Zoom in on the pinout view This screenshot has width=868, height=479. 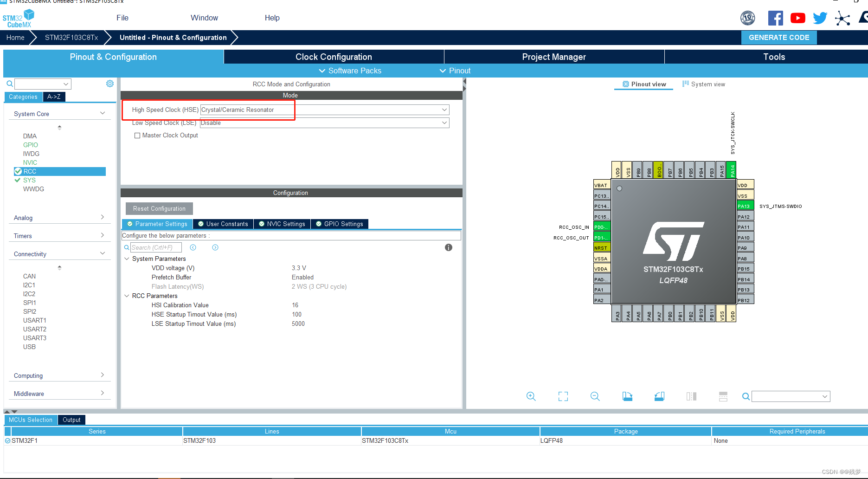coord(531,396)
